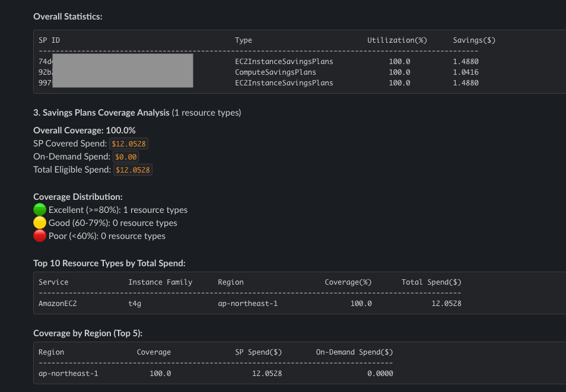Click the gray redacted SP ID box
Viewport: 566px width, 392px height.
pos(123,71)
